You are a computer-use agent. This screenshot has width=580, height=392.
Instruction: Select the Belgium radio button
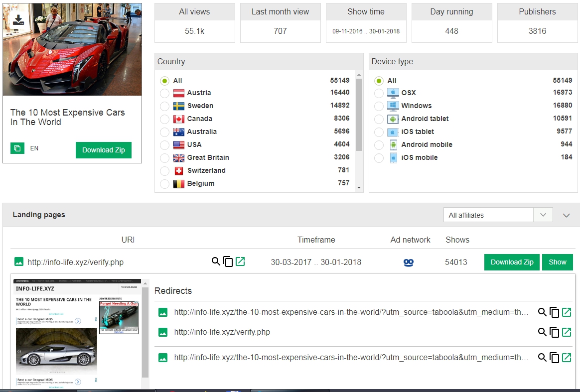(164, 184)
